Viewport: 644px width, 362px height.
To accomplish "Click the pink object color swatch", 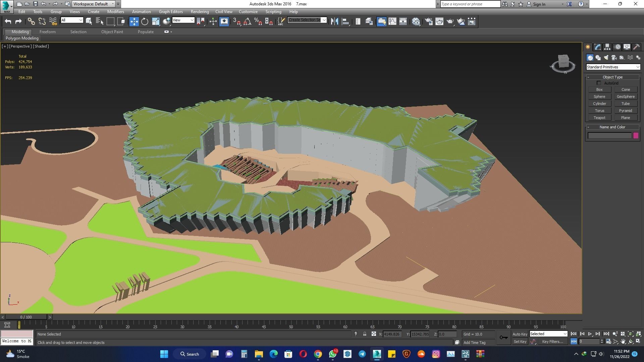I will pyautogui.click(x=635, y=135).
